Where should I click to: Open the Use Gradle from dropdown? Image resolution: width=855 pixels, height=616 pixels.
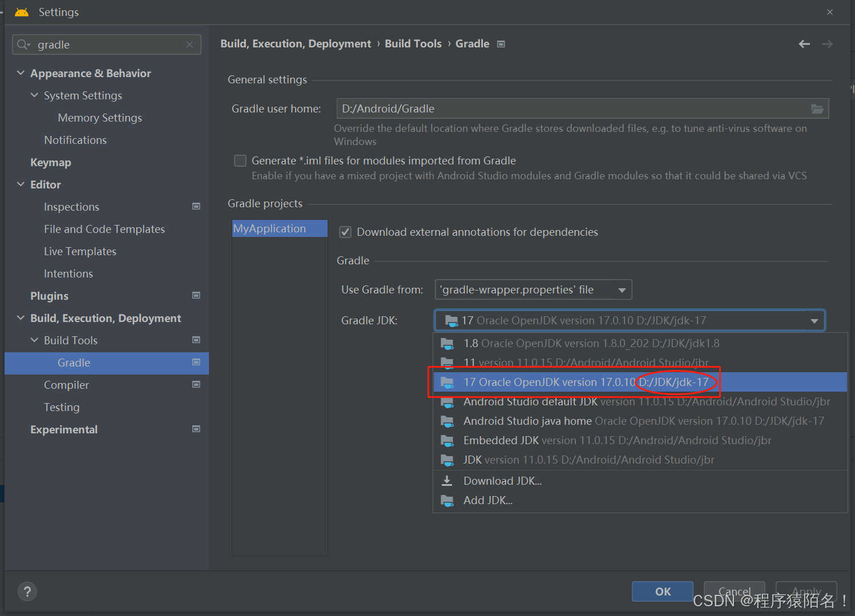(x=533, y=289)
